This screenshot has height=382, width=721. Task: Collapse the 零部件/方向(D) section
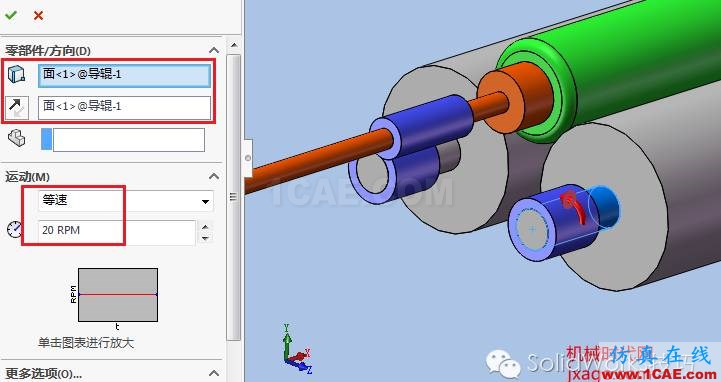coord(214,50)
